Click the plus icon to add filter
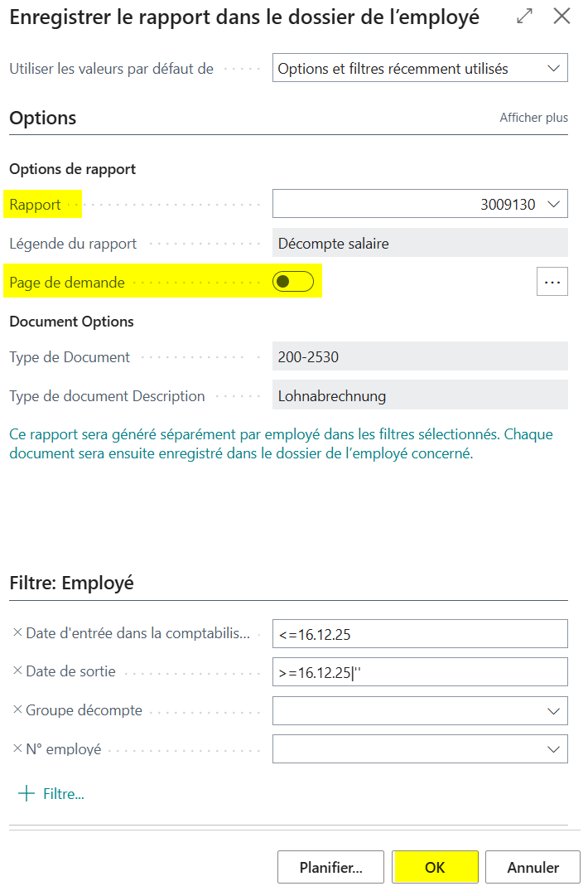This screenshot has width=588, height=891. 27,794
